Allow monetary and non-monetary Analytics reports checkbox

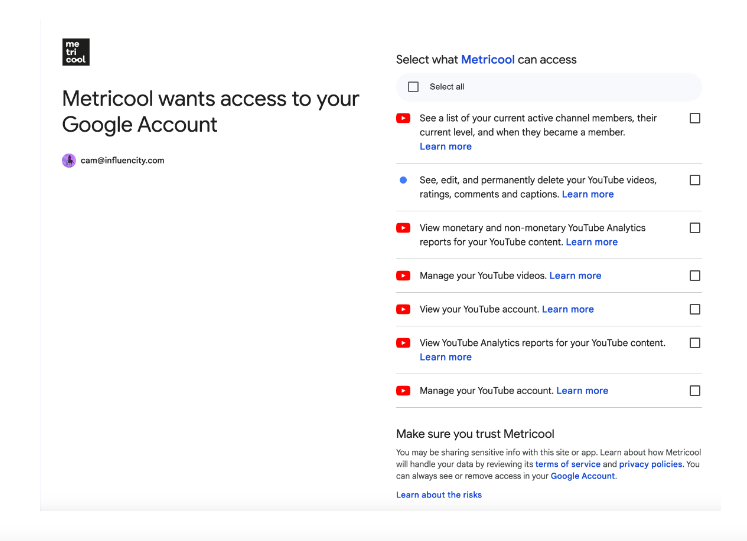tap(695, 228)
